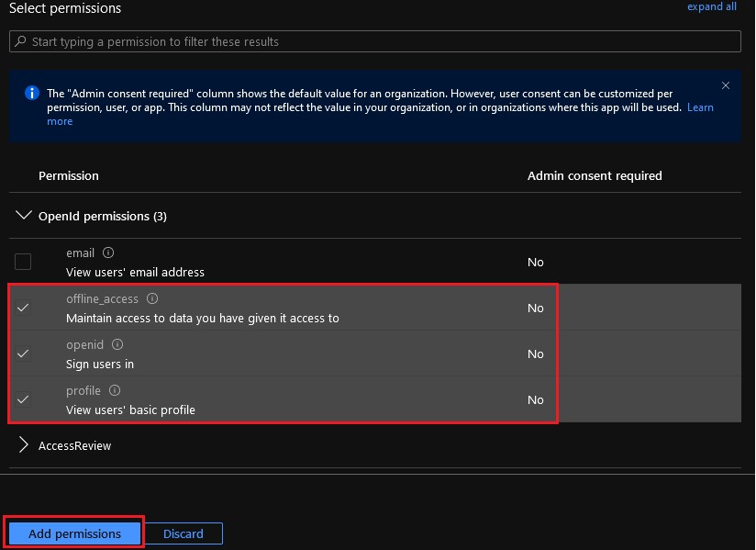The width and height of the screenshot is (756, 550).
Task: Click the chevron icon before OpenId permissions
Action: pos(23,215)
